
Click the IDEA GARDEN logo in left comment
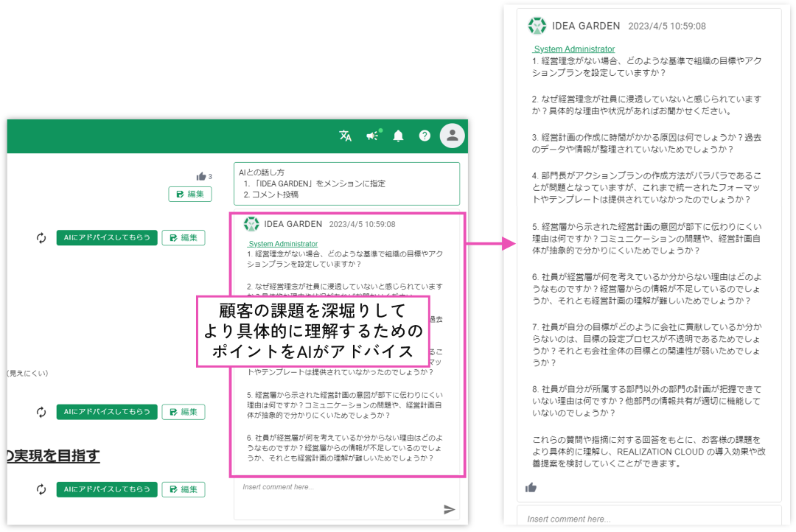point(251,224)
